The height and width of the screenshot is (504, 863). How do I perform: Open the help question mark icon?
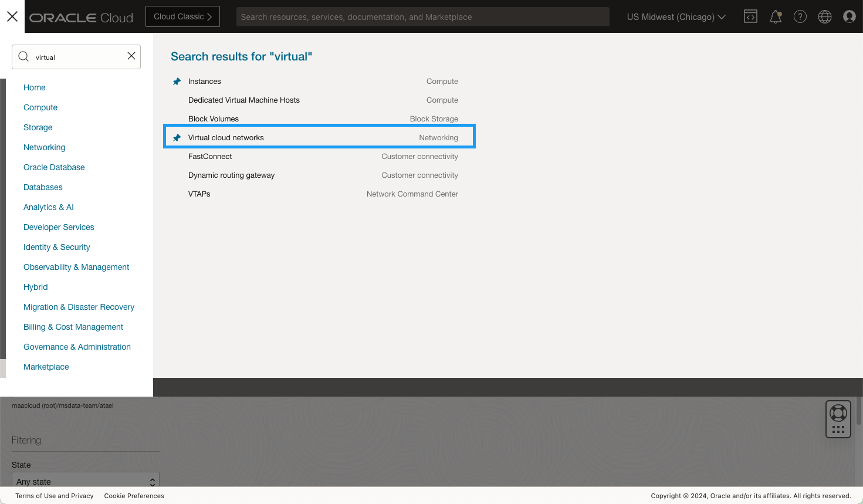pos(800,16)
